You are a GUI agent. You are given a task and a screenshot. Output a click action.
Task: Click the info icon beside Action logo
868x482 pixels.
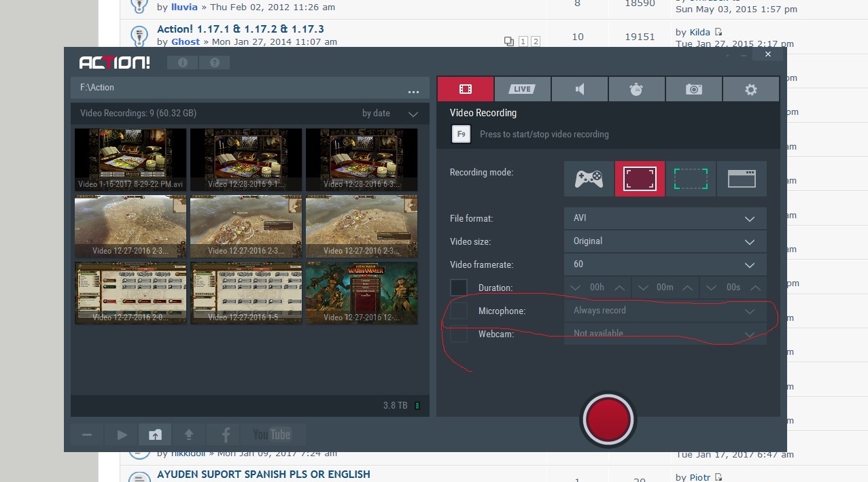(x=182, y=63)
